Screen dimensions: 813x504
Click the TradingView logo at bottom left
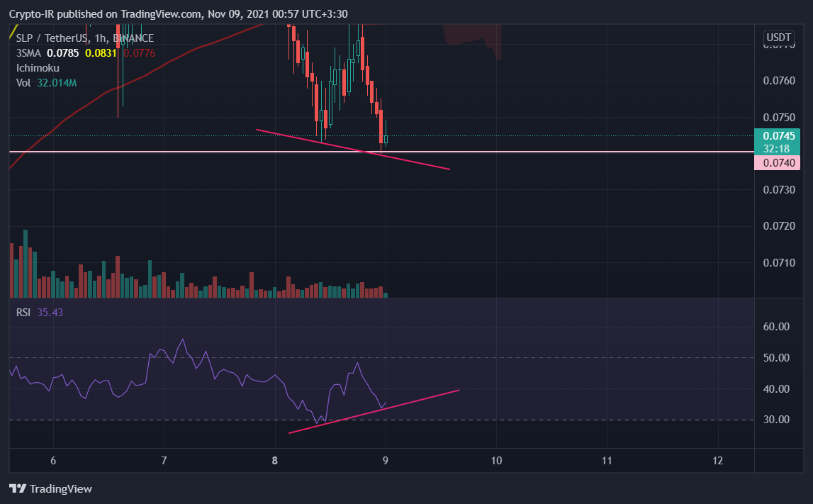click(50, 488)
